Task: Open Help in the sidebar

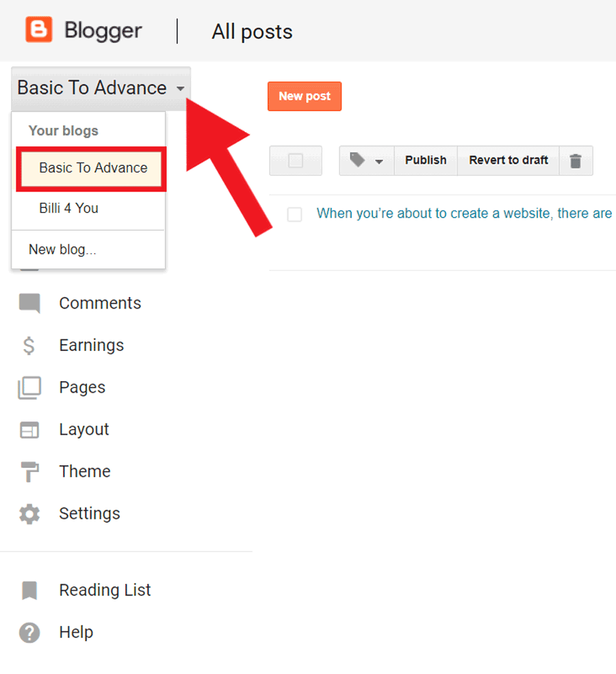Action: point(76,632)
